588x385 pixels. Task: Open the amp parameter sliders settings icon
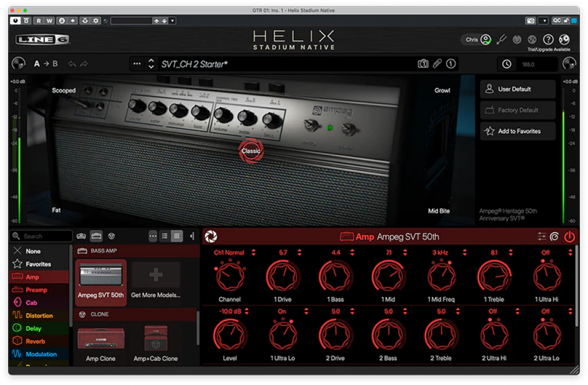tap(541, 236)
